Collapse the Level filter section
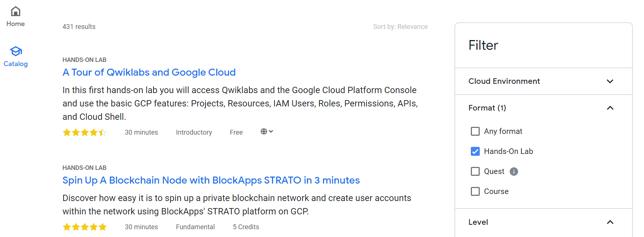Image resolution: width=644 pixels, height=237 pixels. (x=544, y=222)
